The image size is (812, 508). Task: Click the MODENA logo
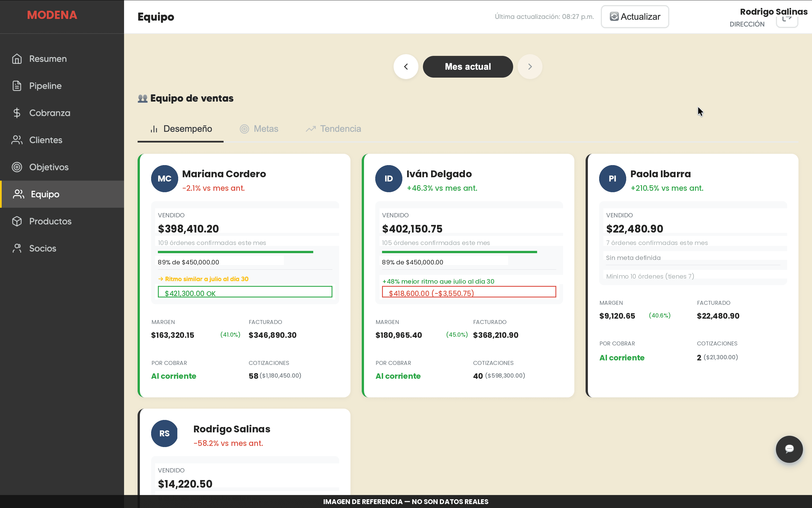pyautogui.click(x=52, y=15)
